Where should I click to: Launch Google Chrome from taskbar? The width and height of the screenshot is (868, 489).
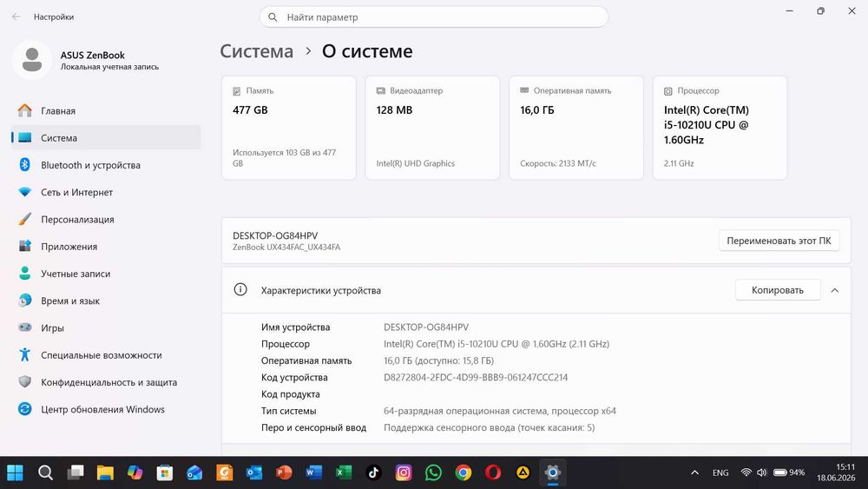(464, 472)
